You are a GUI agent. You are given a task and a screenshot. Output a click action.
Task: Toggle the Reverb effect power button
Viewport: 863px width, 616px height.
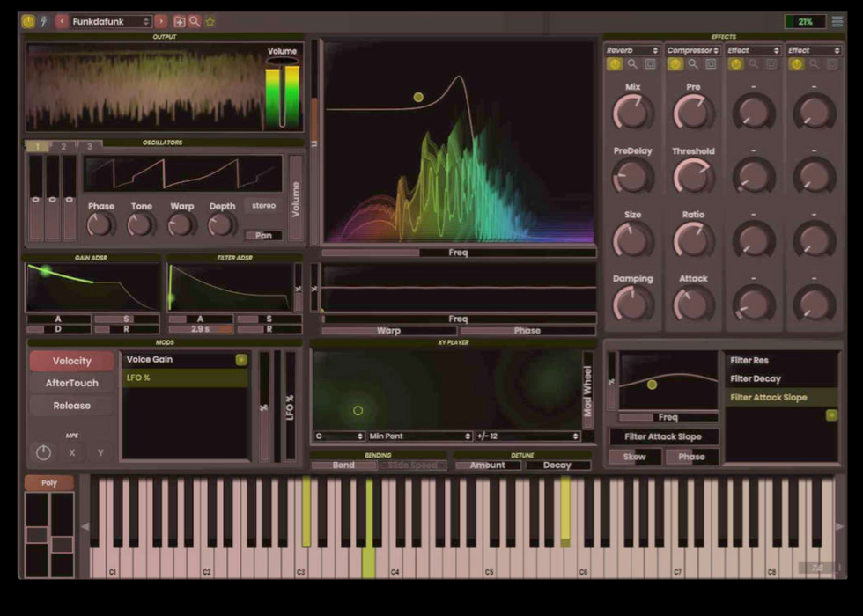coord(615,64)
